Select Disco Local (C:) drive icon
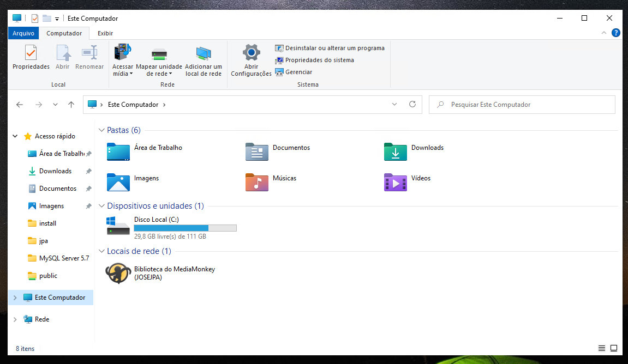 [118, 226]
